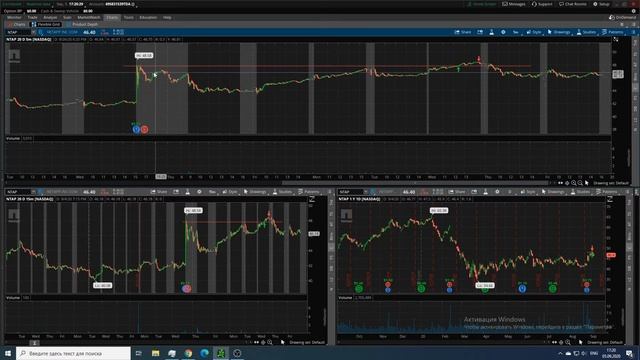Open the Monitor tab
Image resolution: width=640 pixels, height=360 pixels.
click(14, 18)
